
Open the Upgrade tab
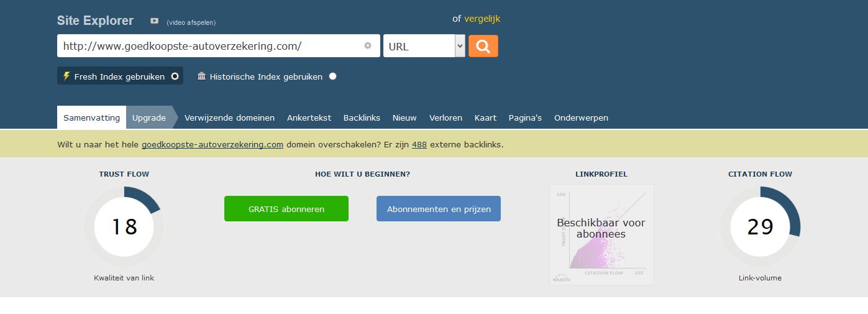(x=149, y=118)
